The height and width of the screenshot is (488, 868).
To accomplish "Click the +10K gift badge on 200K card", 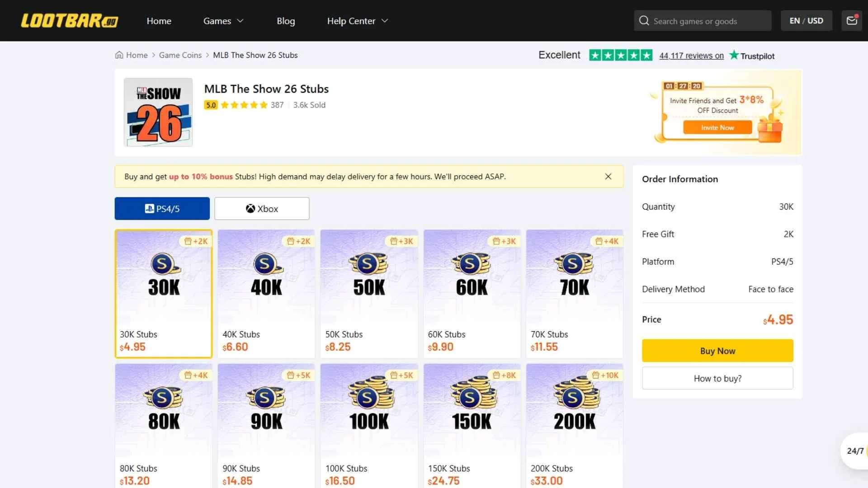I will [605, 375].
